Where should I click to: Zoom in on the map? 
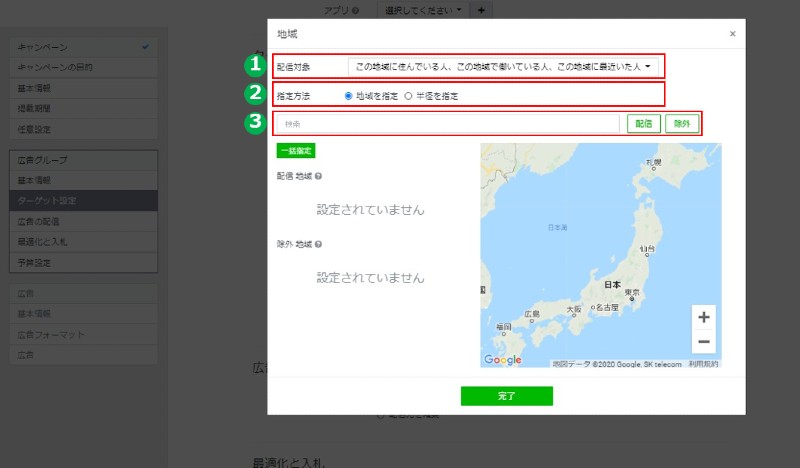tap(704, 317)
